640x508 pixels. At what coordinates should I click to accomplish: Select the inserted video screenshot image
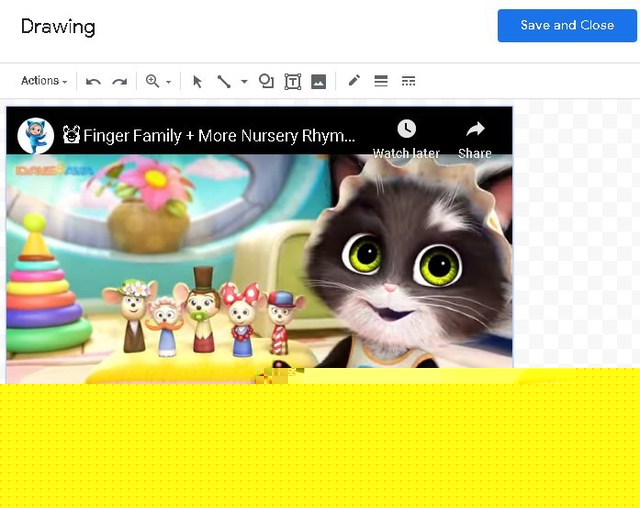(x=259, y=245)
